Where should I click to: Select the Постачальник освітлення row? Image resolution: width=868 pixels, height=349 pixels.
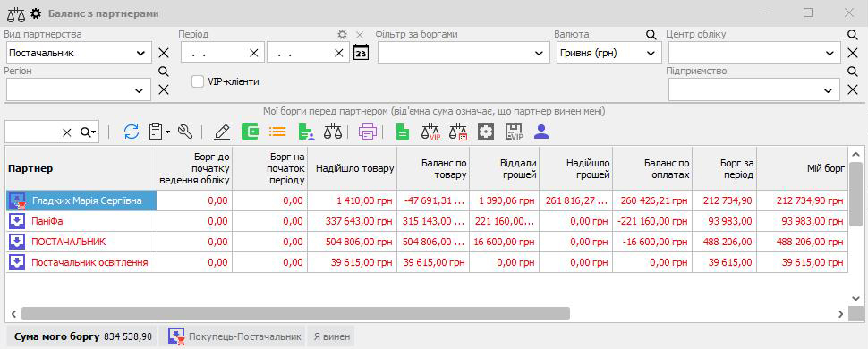tap(426, 262)
